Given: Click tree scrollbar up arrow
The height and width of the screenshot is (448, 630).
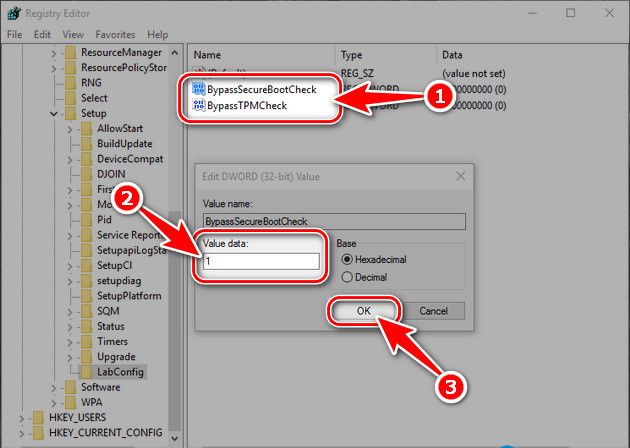Looking at the screenshot, I should coord(175,53).
